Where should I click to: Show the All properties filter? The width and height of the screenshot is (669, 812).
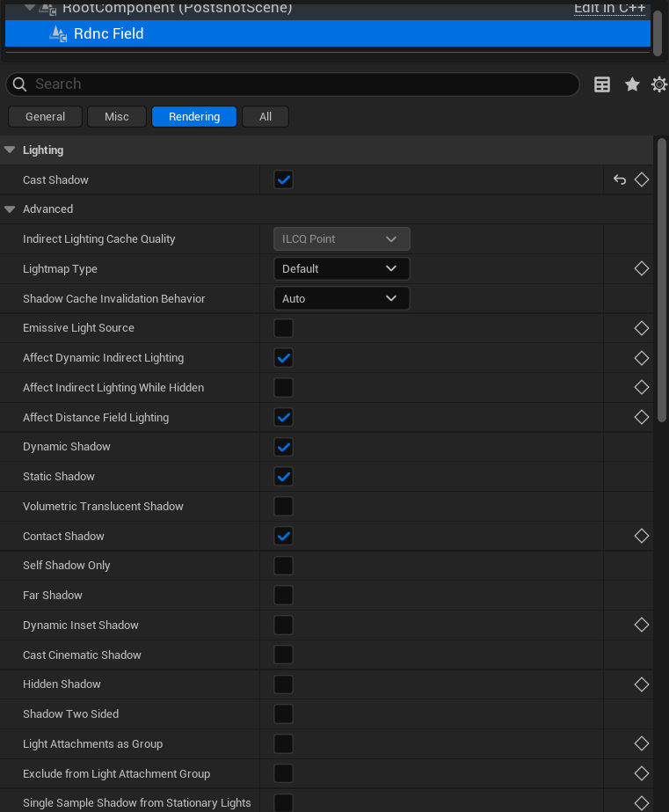tap(265, 116)
